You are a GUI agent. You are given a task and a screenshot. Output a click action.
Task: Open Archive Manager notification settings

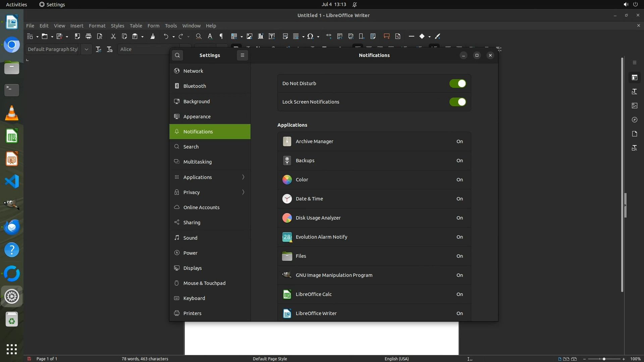[x=374, y=141]
